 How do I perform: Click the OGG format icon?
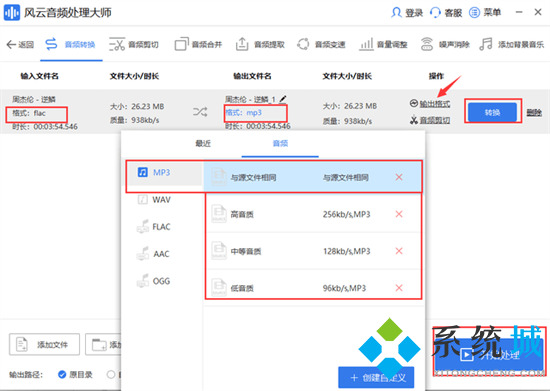coord(143,281)
